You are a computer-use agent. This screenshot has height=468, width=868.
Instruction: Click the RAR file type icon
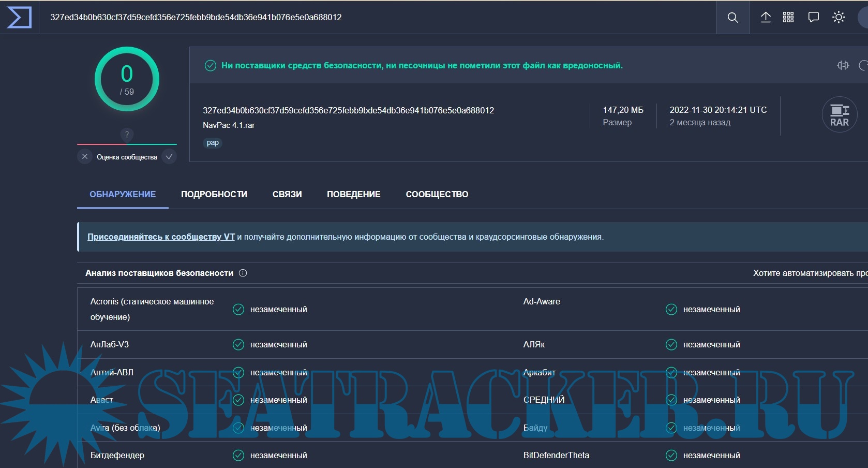(839, 115)
